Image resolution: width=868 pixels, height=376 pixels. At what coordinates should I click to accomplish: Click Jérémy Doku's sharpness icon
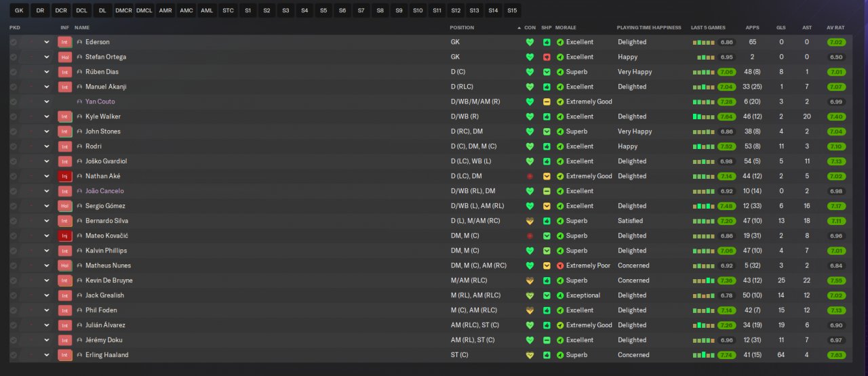click(x=547, y=340)
